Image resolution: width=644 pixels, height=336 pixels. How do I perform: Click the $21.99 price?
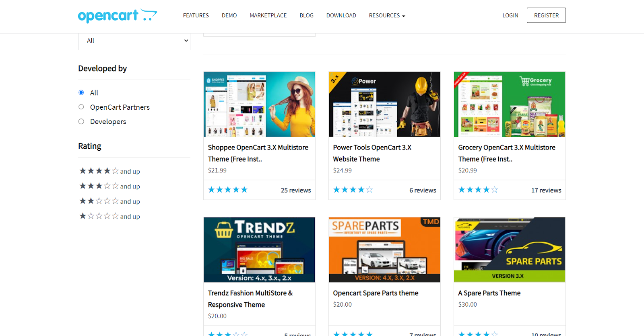tap(217, 170)
